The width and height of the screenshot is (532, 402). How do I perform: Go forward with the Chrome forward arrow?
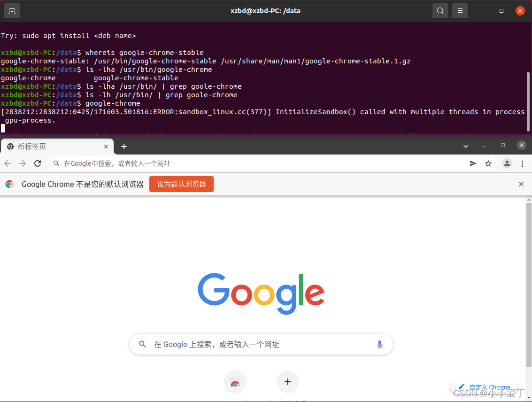[x=23, y=163]
